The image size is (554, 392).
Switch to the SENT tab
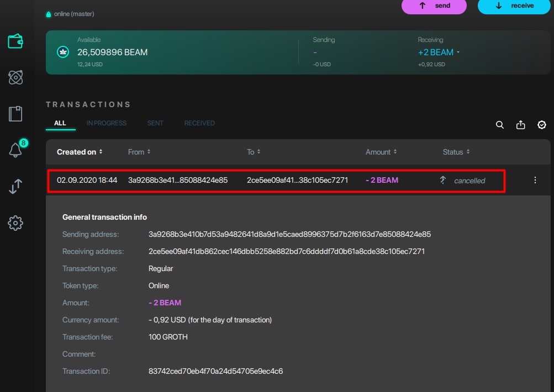[155, 123]
